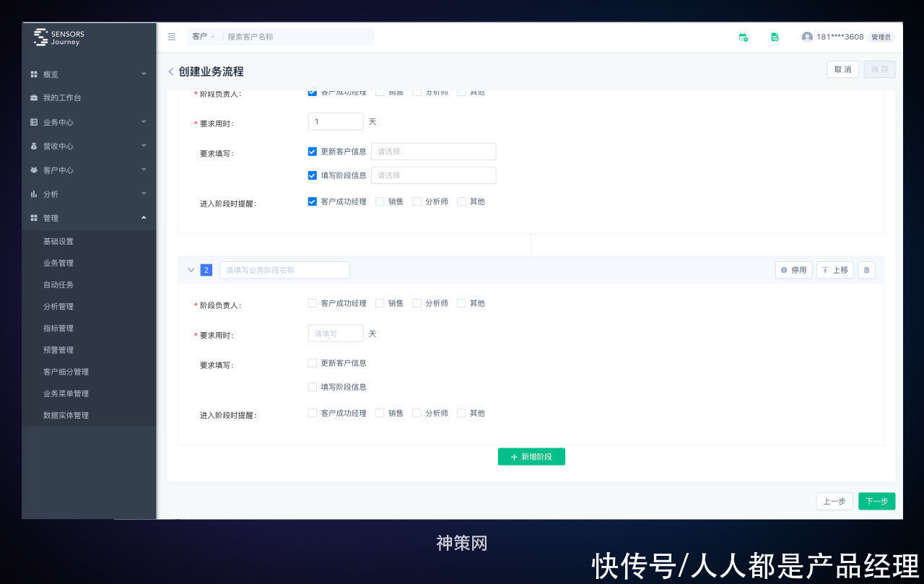Click the 分析 bar chart icon

(x=34, y=193)
